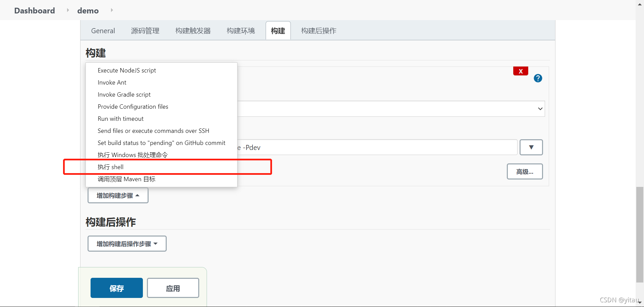Open the Dashboard breadcrumb link

[35, 11]
